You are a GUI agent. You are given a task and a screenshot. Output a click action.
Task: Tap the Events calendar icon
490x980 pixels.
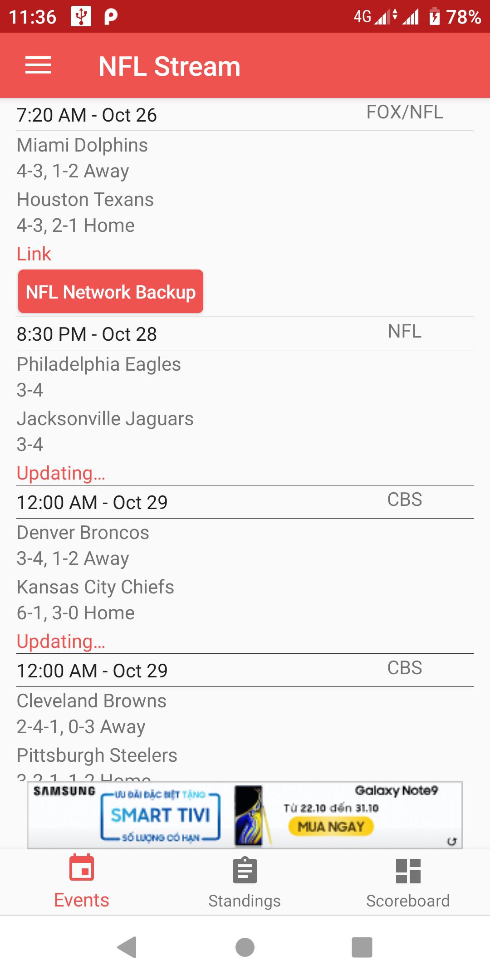[82, 867]
